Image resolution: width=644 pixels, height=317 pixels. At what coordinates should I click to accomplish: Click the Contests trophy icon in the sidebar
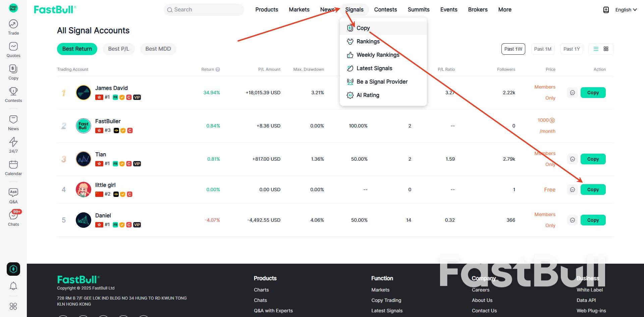13,94
